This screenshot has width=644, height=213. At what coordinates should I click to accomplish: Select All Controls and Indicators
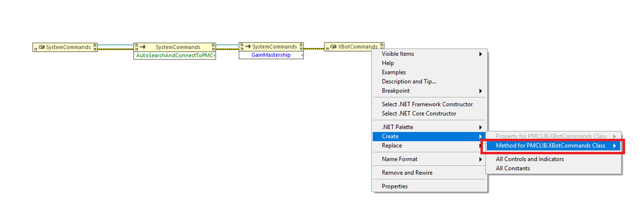tap(530, 159)
